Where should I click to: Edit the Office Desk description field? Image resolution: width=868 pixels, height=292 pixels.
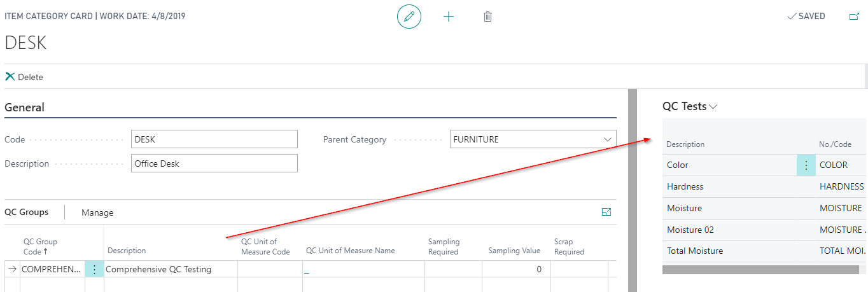pos(214,163)
